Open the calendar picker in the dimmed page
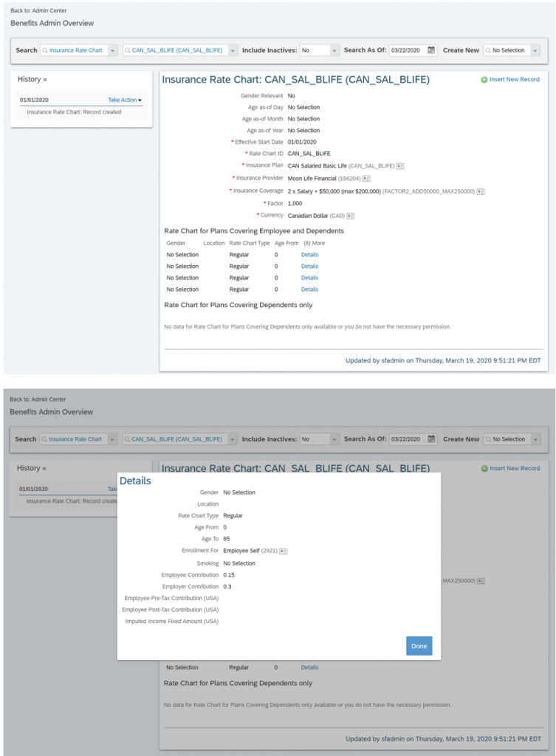The height and width of the screenshot is (756, 556). tap(431, 439)
